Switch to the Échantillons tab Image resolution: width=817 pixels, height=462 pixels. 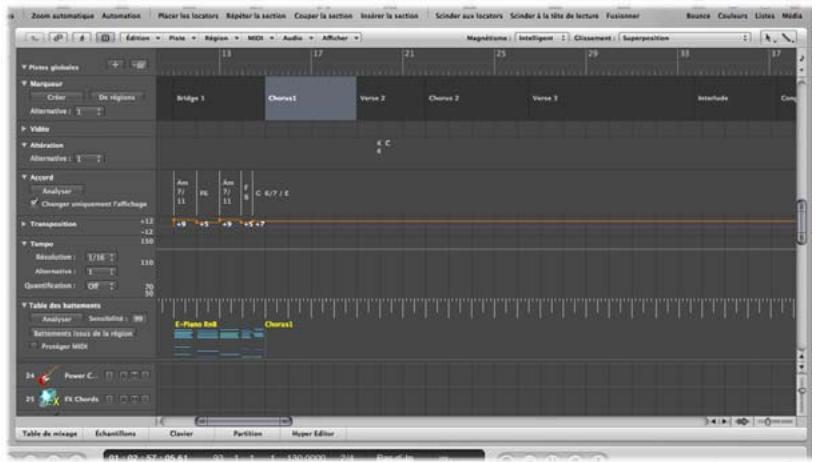(115, 433)
